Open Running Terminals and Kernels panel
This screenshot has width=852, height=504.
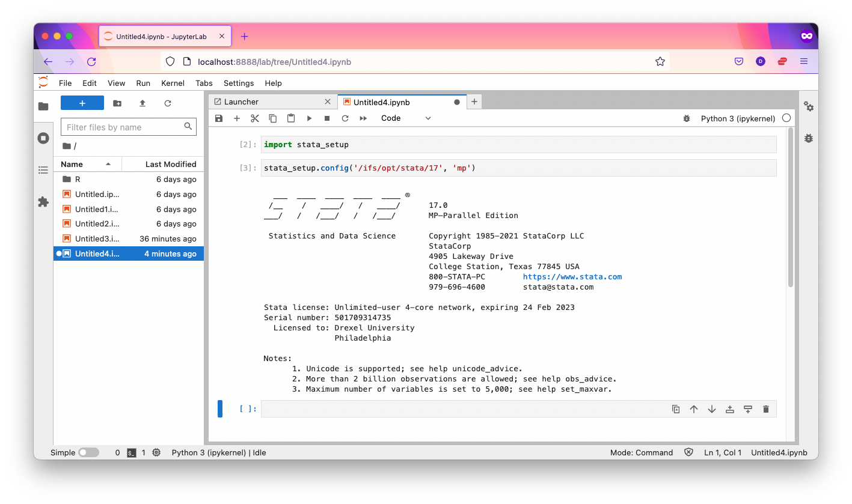point(43,138)
